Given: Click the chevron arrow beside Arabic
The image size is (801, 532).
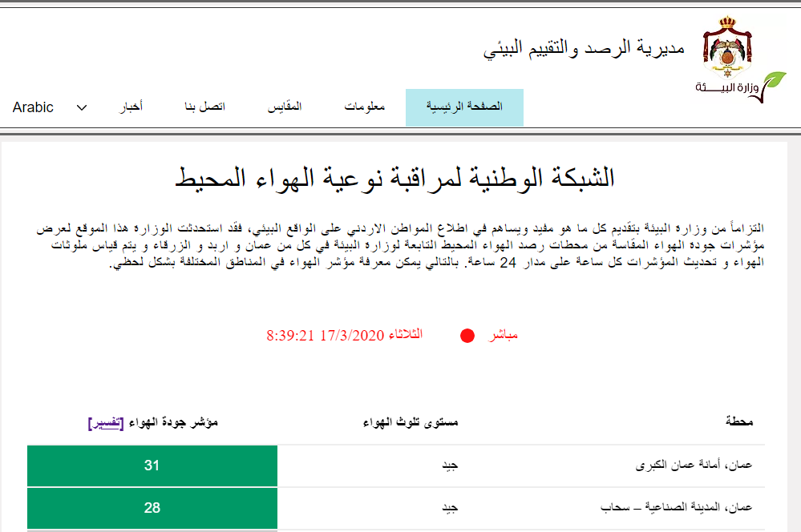Looking at the screenshot, I should (x=82, y=107).
